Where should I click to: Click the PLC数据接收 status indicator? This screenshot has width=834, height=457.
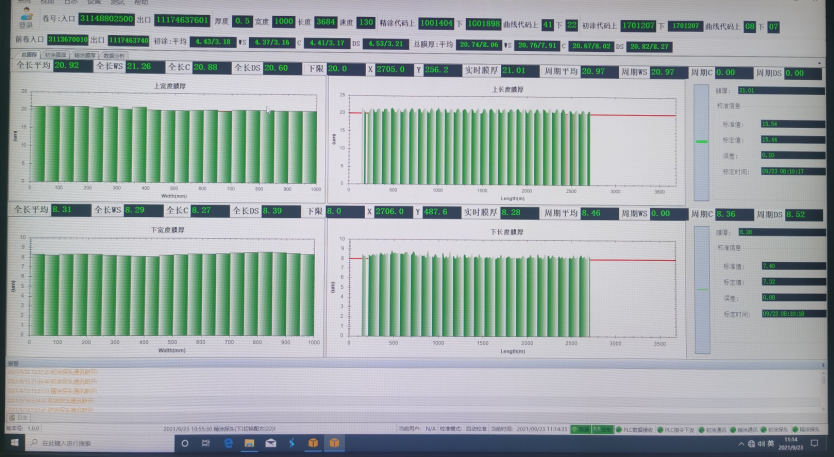pos(634,428)
